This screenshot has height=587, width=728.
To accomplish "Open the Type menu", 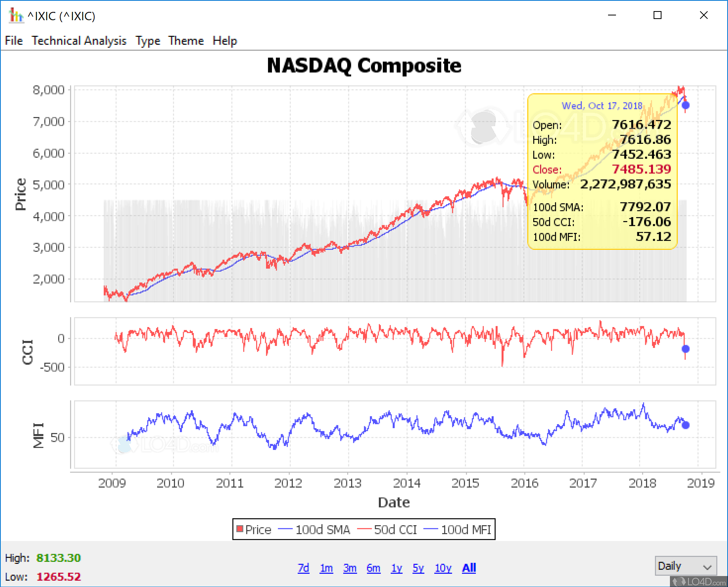I will [x=148, y=41].
